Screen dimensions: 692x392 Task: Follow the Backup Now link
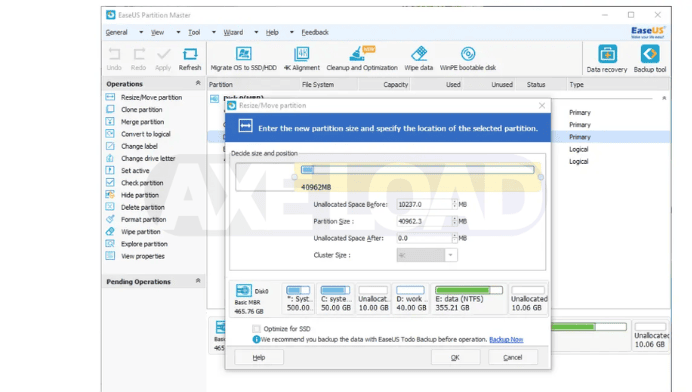click(506, 339)
